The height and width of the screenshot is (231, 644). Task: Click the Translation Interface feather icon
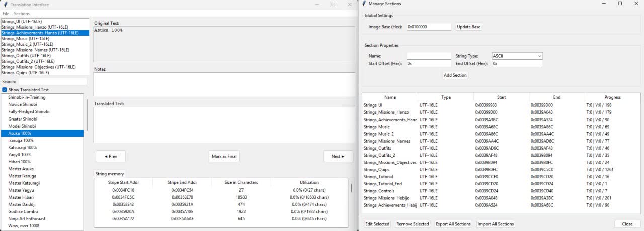[x=6, y=4]
